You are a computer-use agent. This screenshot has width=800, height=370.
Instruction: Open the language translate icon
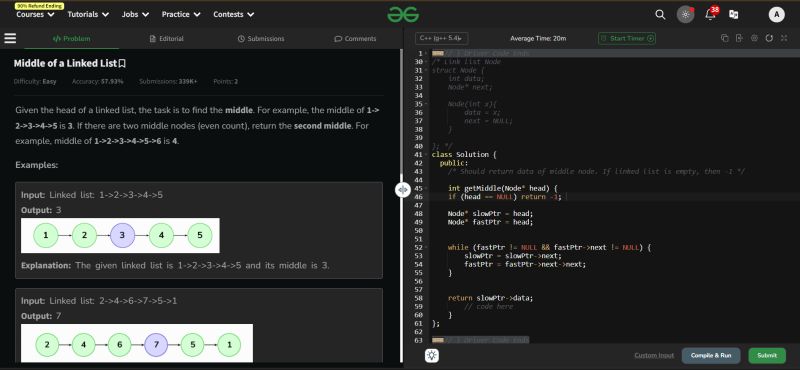tap(734, 15)
